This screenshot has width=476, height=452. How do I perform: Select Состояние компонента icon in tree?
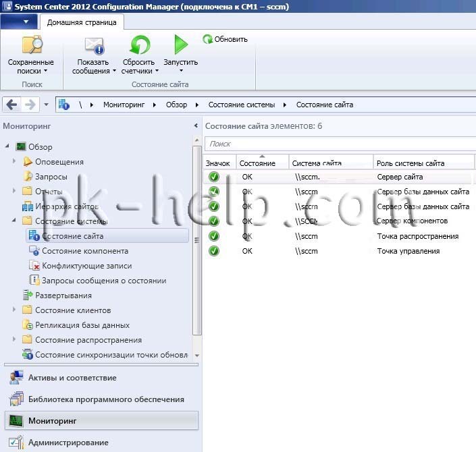(34, 251)
